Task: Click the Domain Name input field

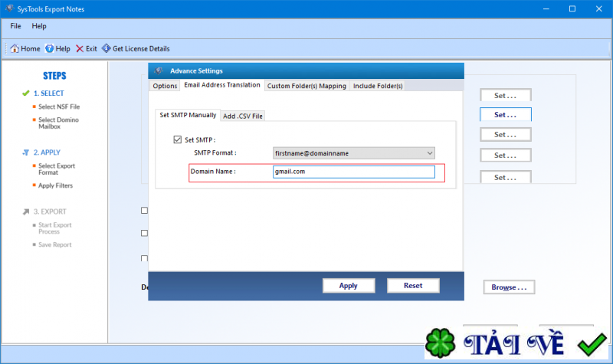Action: [353, 172]
